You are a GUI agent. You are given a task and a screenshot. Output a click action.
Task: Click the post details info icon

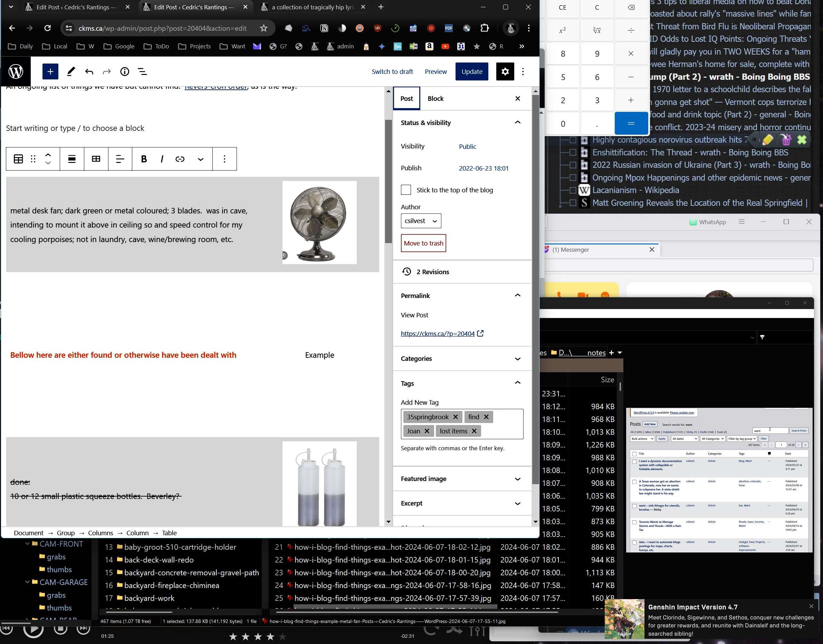tap(124, 71)
